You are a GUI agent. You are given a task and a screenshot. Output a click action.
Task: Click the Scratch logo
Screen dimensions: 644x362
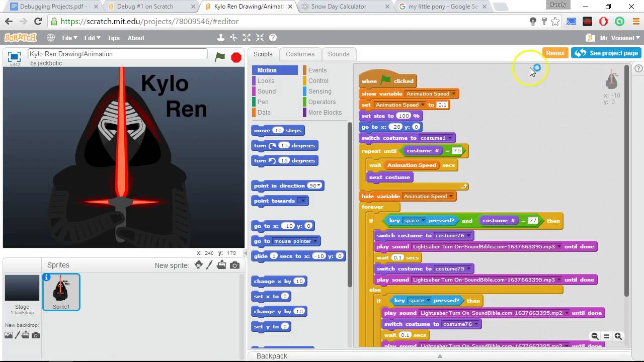click(x=21, y=38)
